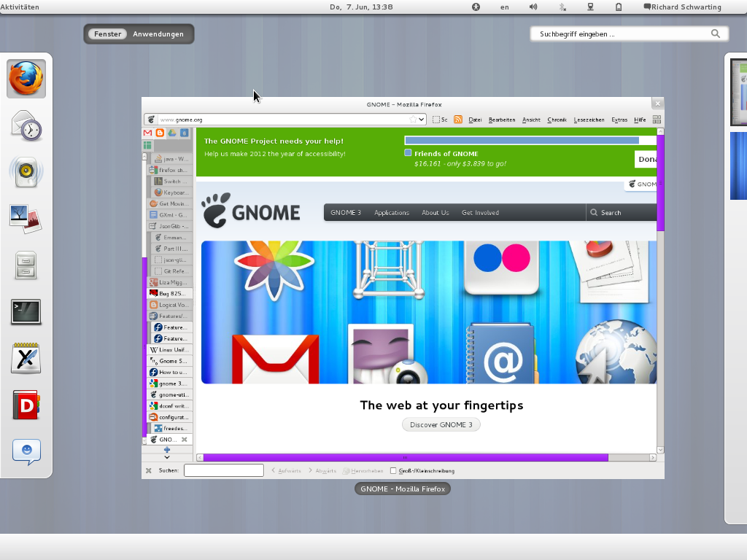This screenshot has width=747, height=560.
Task: Open the chat smiley app in dash
Action: click(x=26, y=451)
